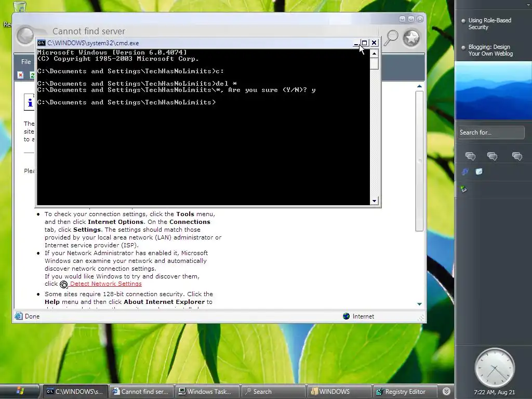Switch to Windows Task Manager taskbar button
Viewport: 532px width, 399px height.
(207, 392)
